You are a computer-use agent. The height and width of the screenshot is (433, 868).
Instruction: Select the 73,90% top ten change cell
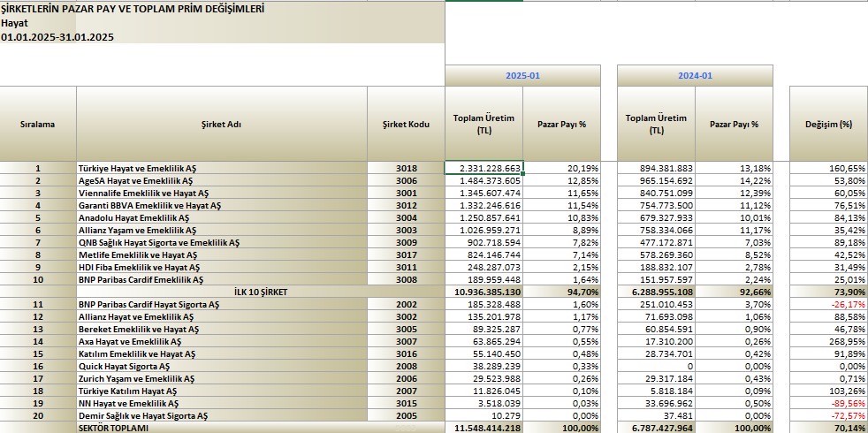pos(829,292)
